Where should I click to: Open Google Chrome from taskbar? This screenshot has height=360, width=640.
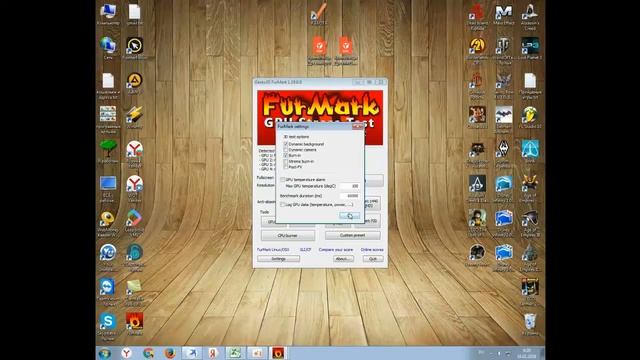(x=149, y=353)
